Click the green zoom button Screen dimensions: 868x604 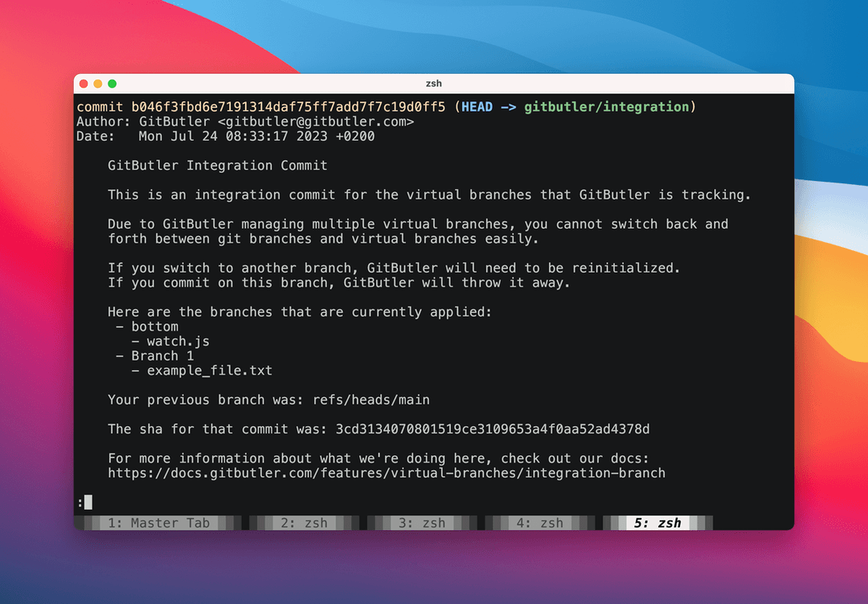[112, 83]
